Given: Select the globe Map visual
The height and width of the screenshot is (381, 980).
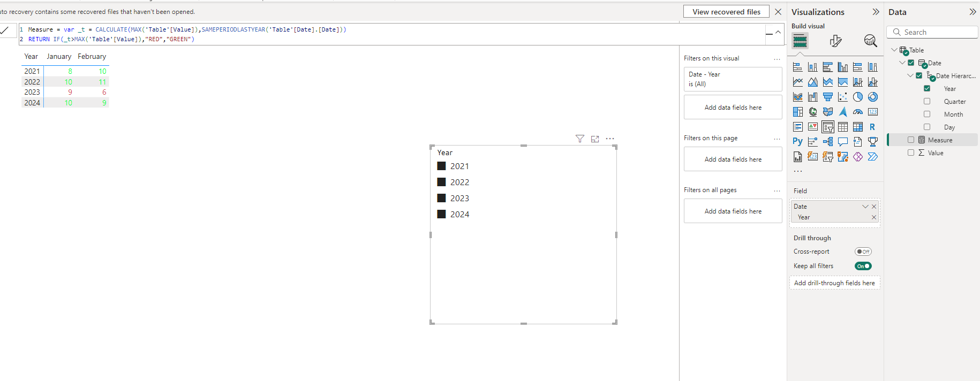Looking at the screenshot, I should pyautogui.click(x=812, y=112).
